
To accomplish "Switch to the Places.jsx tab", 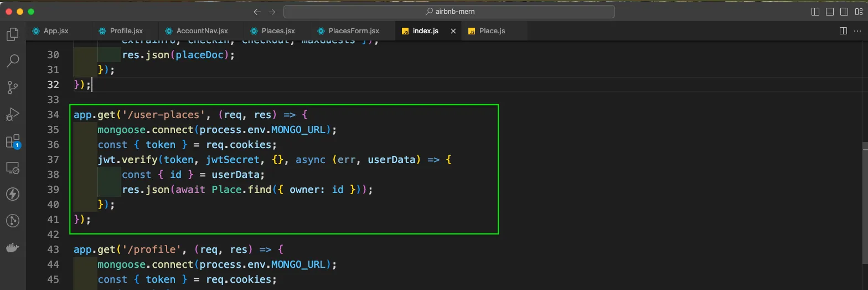I will coord(277,31).
